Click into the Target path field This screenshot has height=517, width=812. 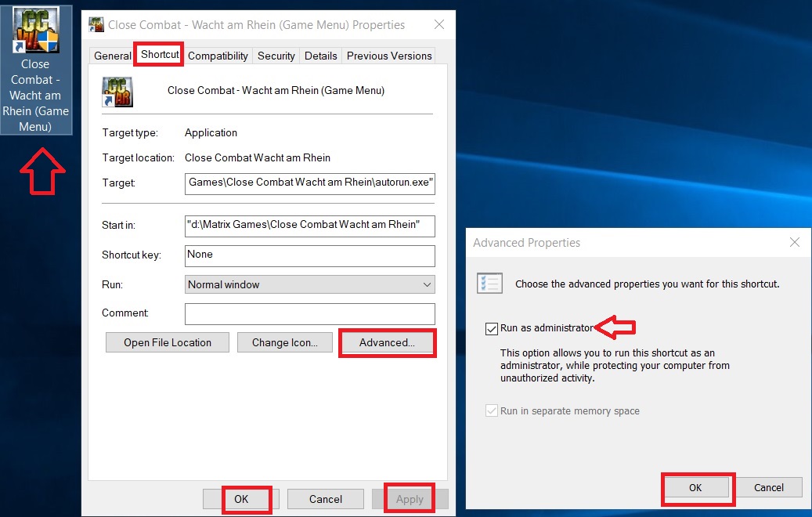pos(309,183)
